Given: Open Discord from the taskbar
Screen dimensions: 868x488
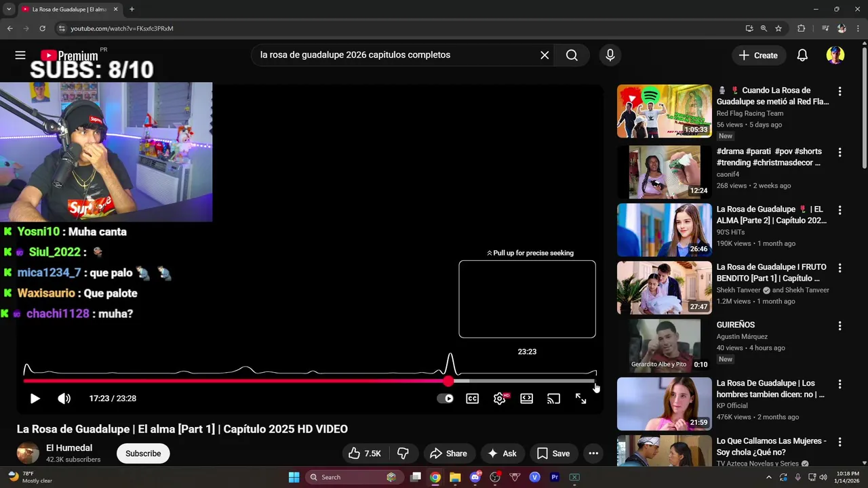Looking at the screenshot, I should coord(475,477).
